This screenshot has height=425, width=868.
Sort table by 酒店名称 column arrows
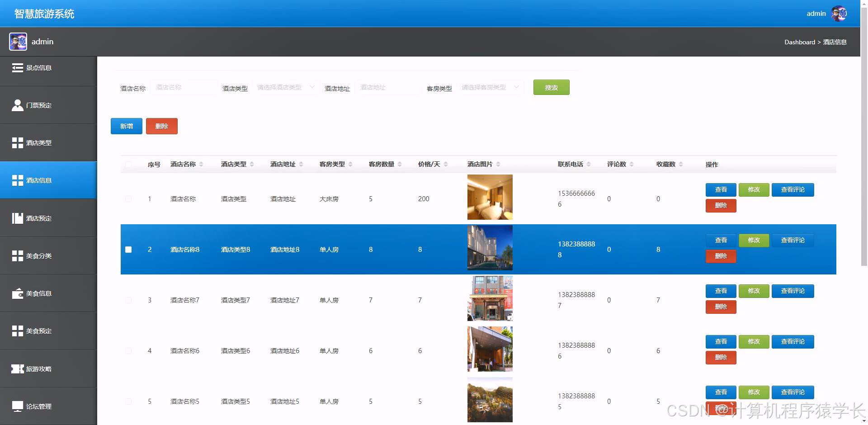click(x=201, y=164)
